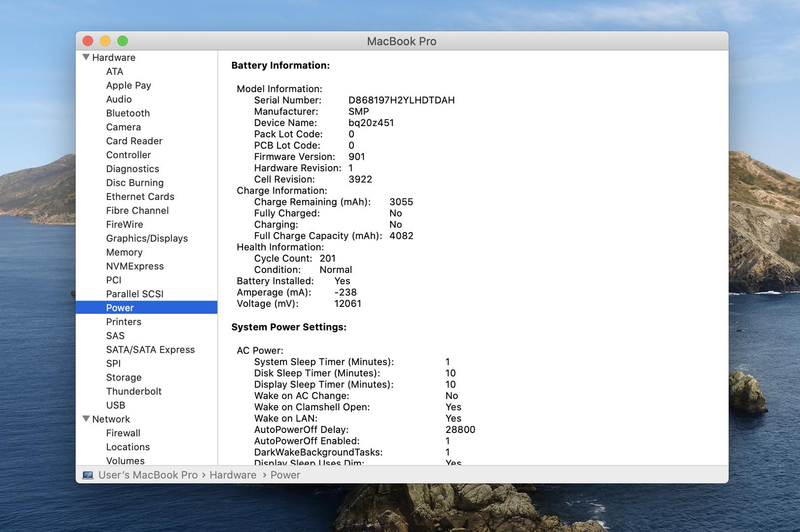800x532 pixels.
Task: Select Parallel SCSI in the sidebar
Action: 135,294
